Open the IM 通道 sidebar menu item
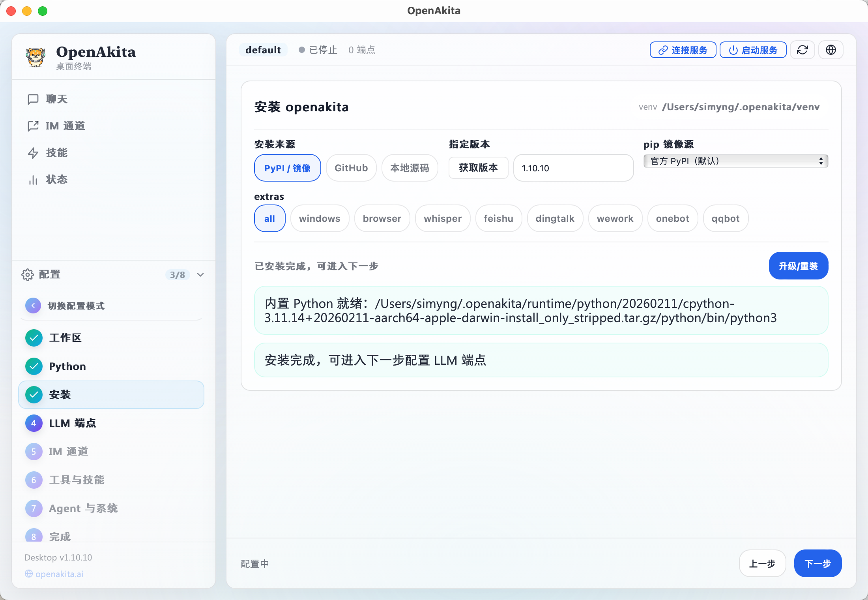The width and height of the screenshot is (868, 600). (65, 126)
